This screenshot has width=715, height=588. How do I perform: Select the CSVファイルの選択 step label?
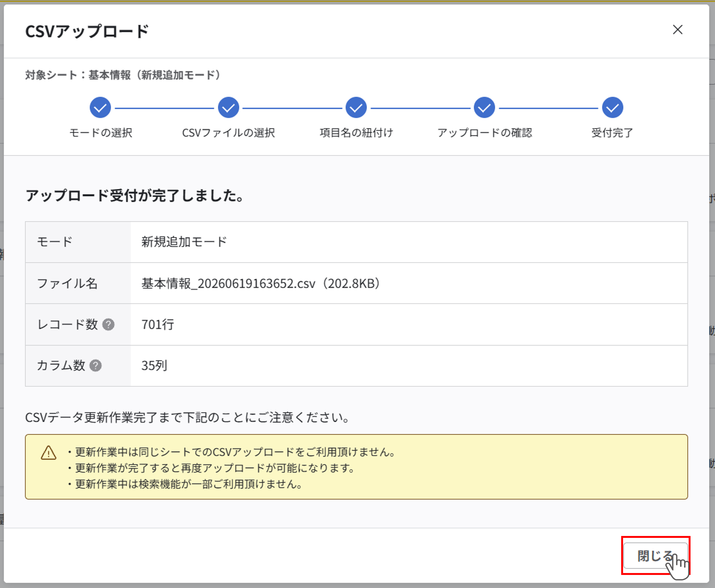(x=229, y=133)
